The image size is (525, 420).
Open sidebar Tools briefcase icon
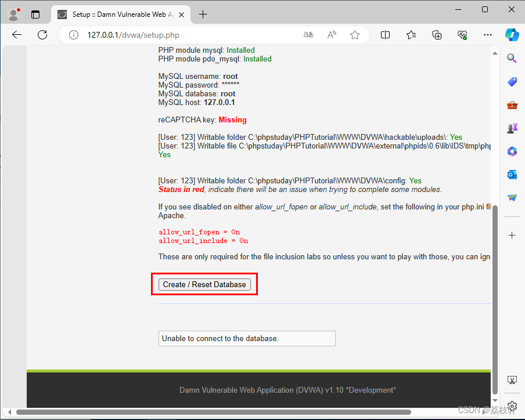coord(512,106)
